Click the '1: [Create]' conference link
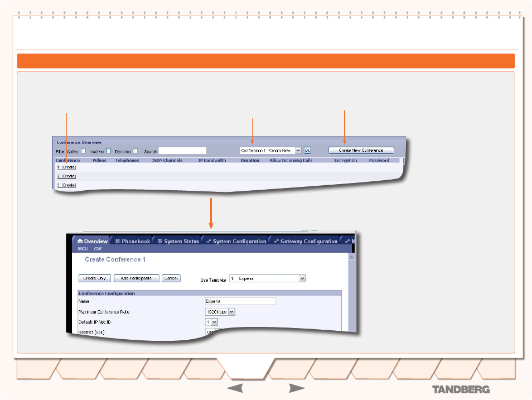The height and width of the screenshot is (400, 532). pyautogui.click(x=66, y=167)
